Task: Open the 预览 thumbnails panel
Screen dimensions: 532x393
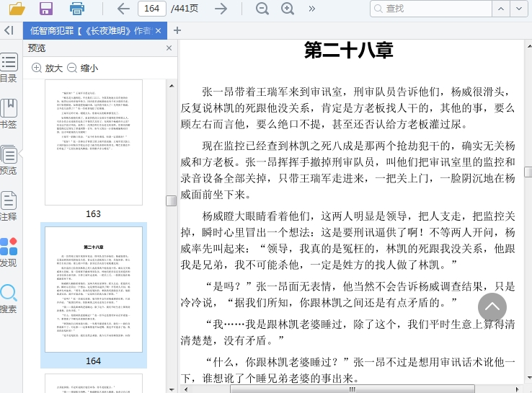Action: [9, 160]
